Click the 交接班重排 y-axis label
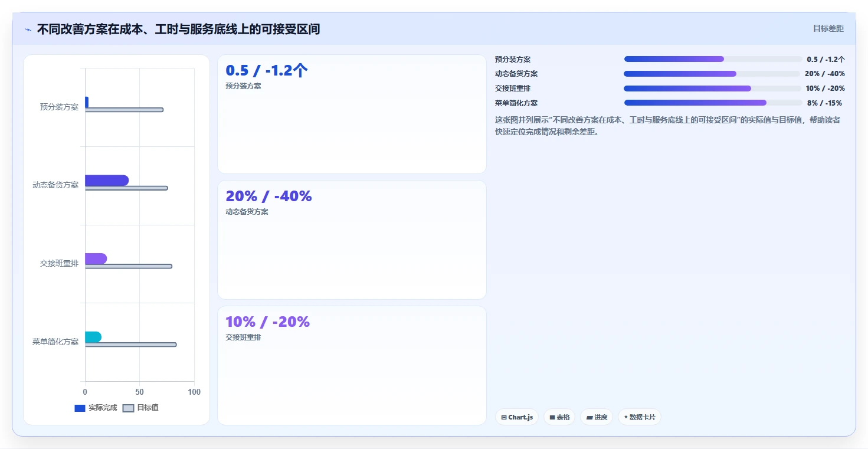This screenshot has width=868, height=449. click(59, 263)
